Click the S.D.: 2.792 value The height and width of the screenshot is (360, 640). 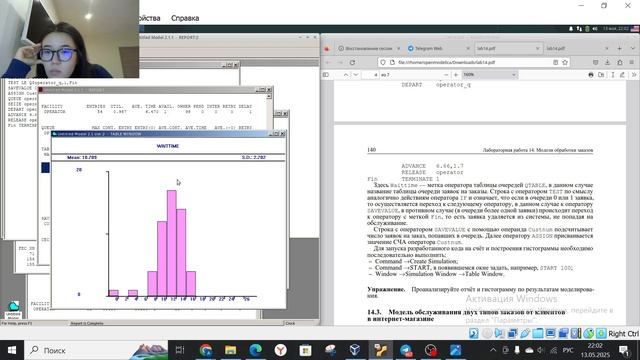[x=253, y=157]
